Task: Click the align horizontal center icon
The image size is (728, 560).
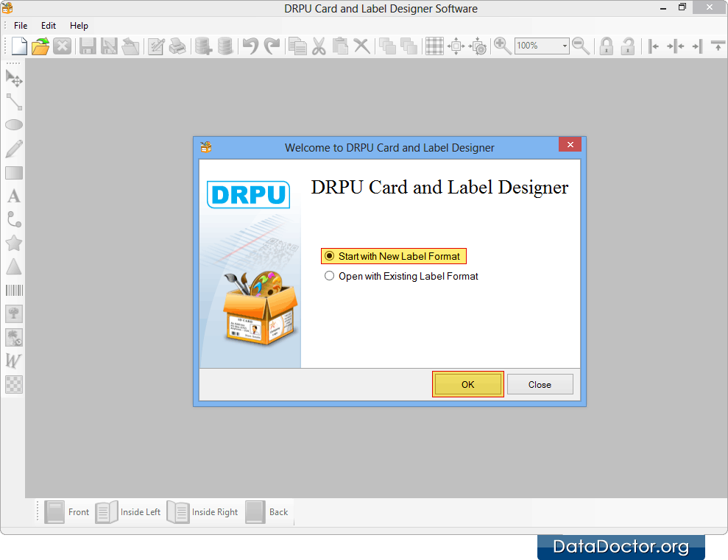Action: click(676, 46)
